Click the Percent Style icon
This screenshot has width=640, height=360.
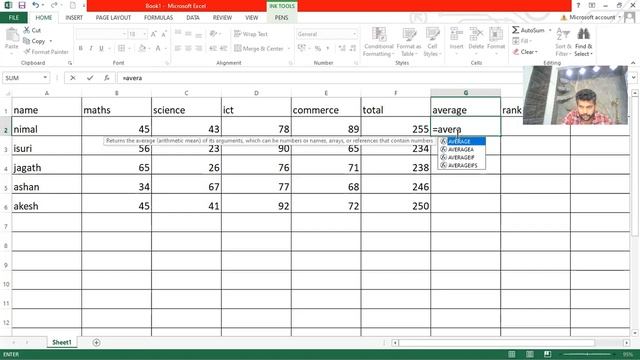318,49
